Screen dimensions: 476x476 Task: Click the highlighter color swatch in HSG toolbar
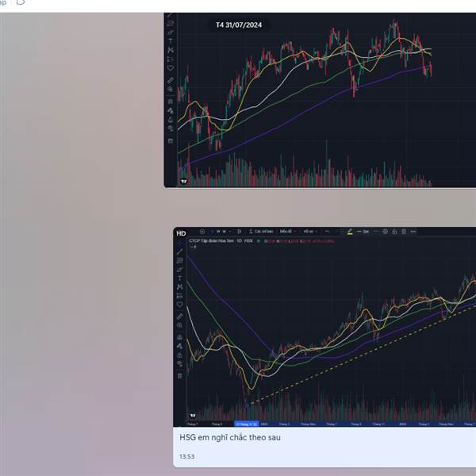point(350,232)
